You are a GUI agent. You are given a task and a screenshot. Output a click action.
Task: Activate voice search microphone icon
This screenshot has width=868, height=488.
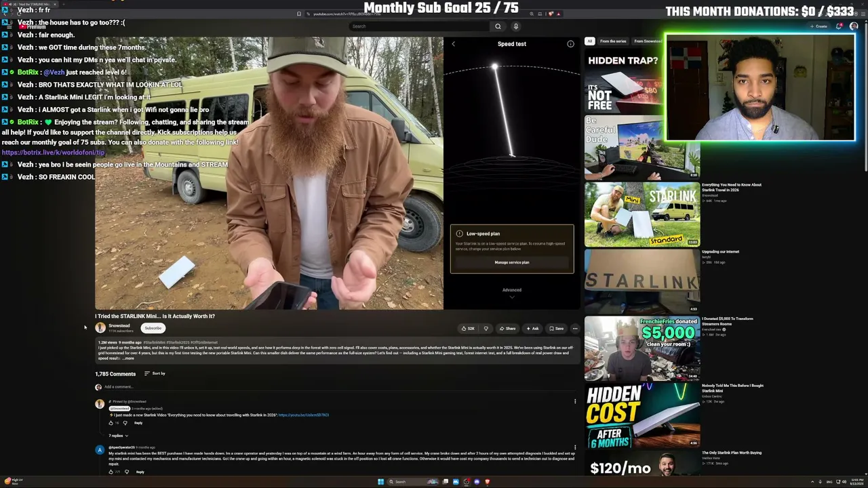[x=515, y=26]
